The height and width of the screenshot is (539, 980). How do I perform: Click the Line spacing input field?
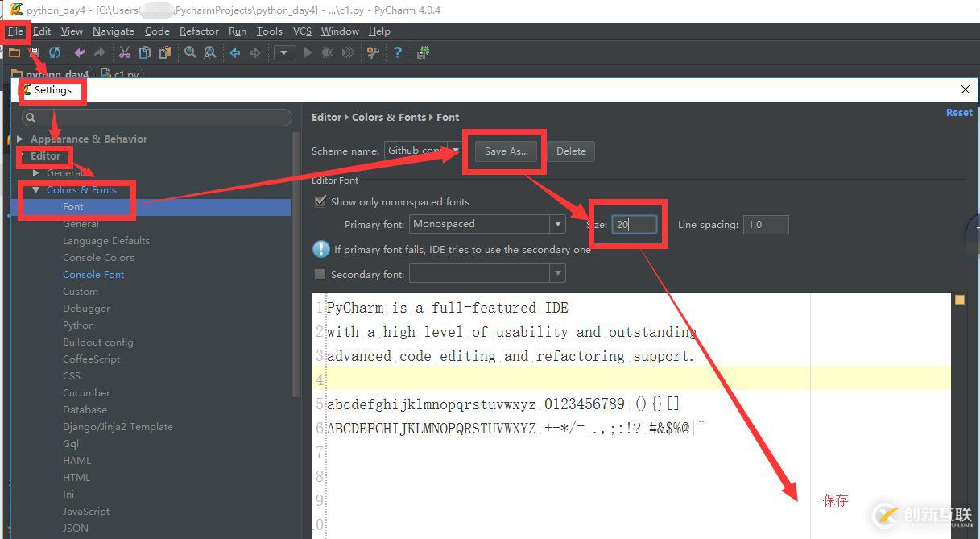pos(766,224)
